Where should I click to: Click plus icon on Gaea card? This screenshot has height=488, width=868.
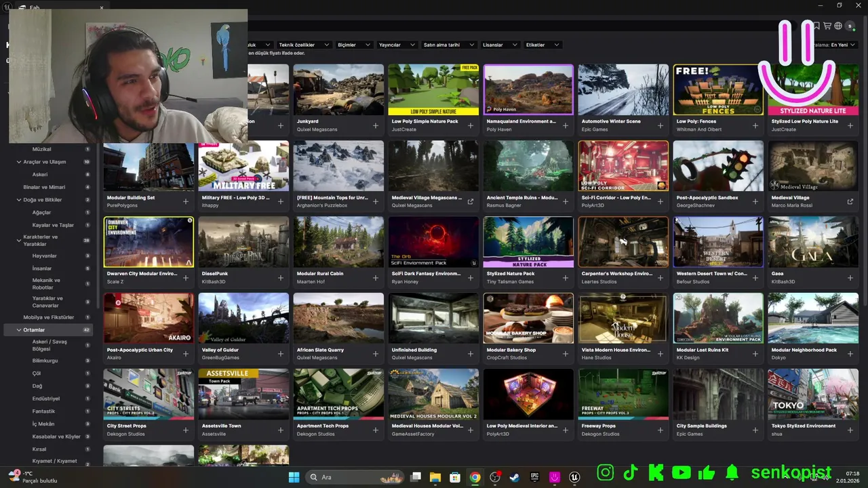(850, 277)
